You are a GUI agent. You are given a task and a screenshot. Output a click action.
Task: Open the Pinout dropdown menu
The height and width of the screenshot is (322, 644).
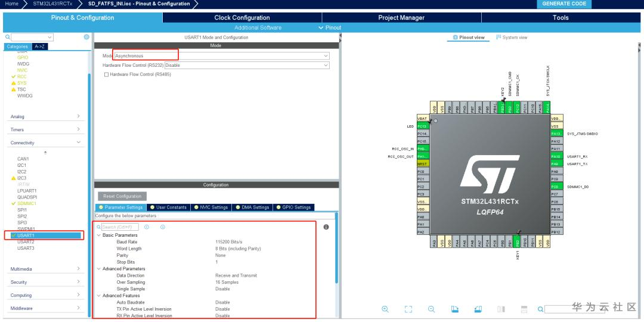pos(330,27)
